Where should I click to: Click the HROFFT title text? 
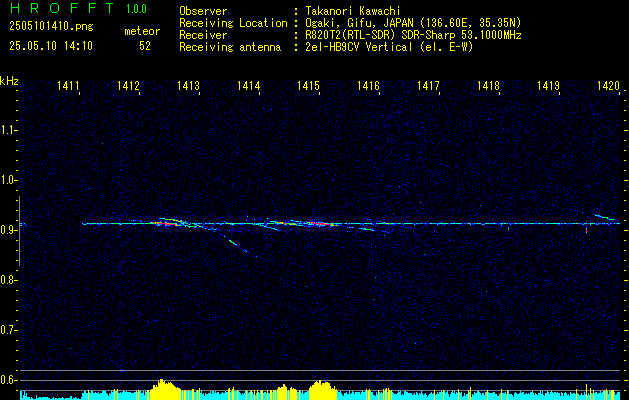[62, 8]
